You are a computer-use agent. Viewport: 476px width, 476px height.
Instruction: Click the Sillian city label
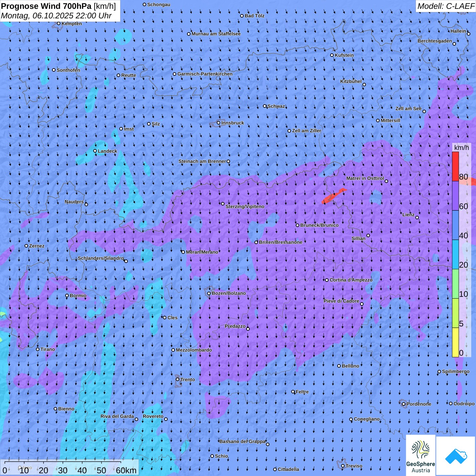pyautogui.click(x=358, y=238)
